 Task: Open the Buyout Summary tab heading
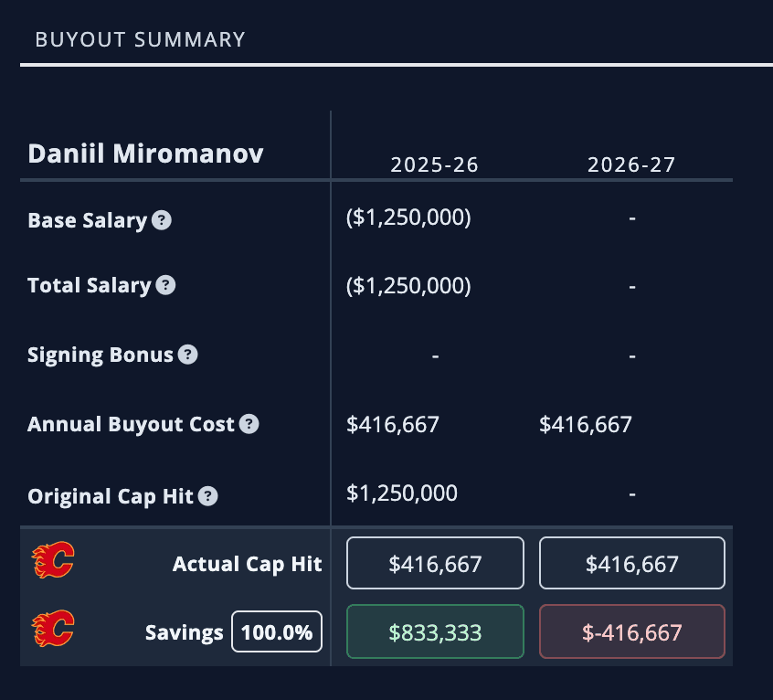[141, 39]
